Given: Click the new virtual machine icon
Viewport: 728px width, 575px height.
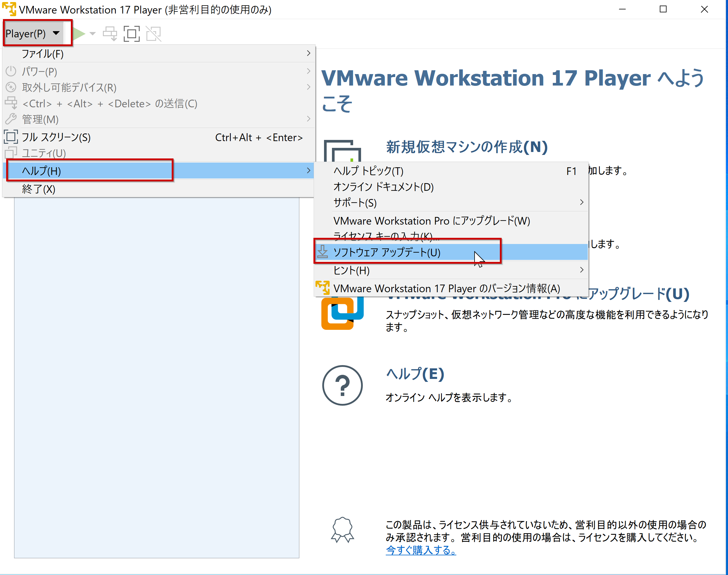Looking at the screenshot, I should pos(342,151).
